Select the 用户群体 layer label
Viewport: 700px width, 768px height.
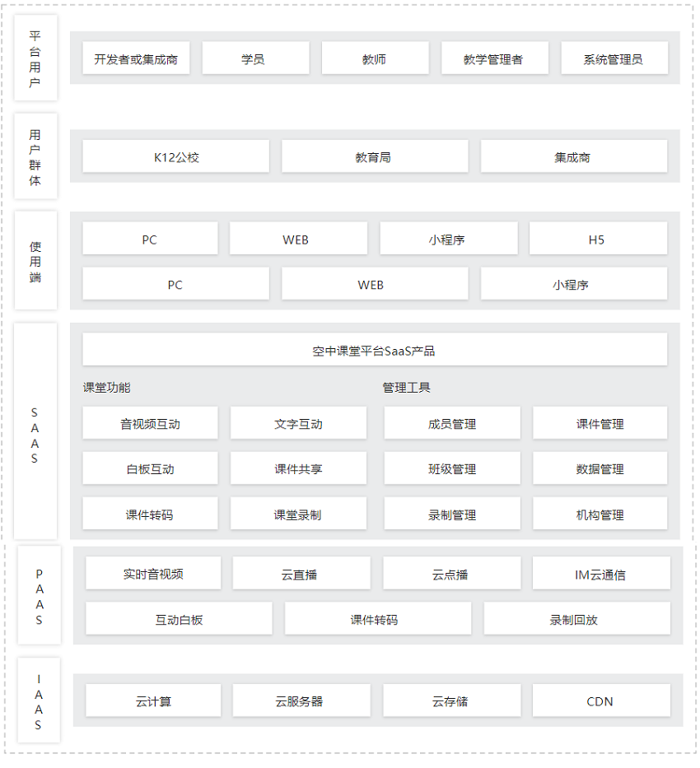coord(35,156)
